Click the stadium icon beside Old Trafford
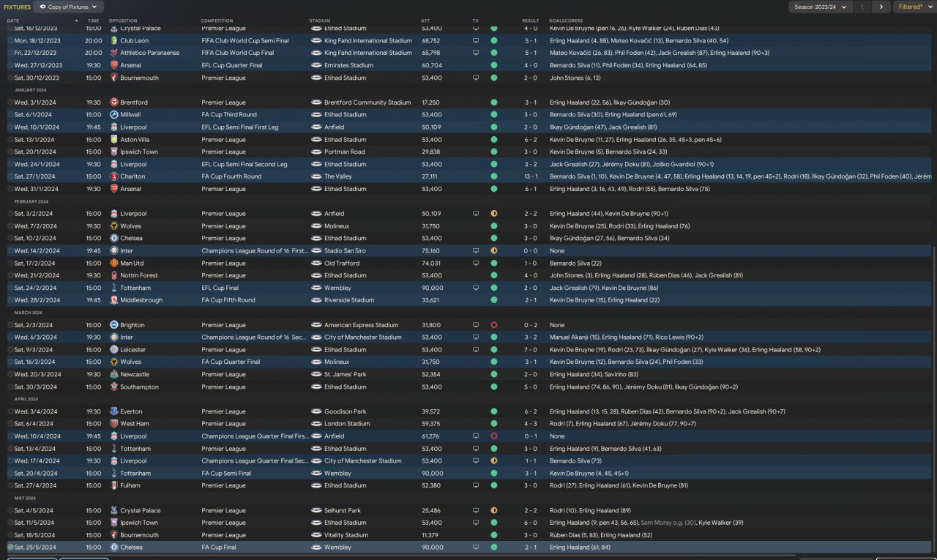This screenshot has height=560, width=937. (x=316, y=264)
